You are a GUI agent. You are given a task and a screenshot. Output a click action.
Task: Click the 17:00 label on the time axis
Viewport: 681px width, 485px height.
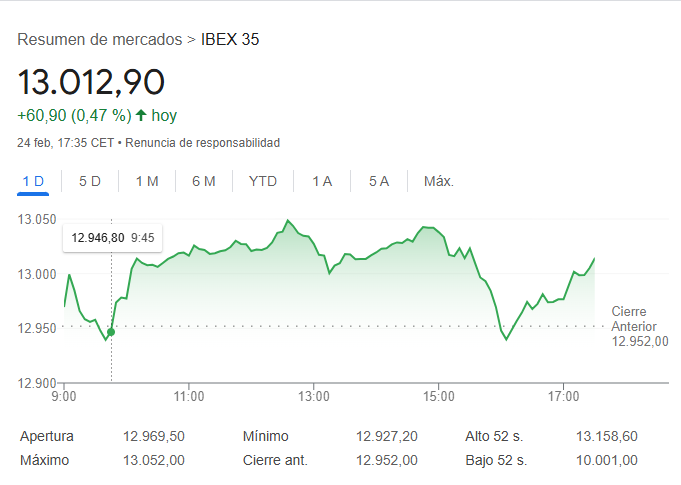click(x=564, y=397)
